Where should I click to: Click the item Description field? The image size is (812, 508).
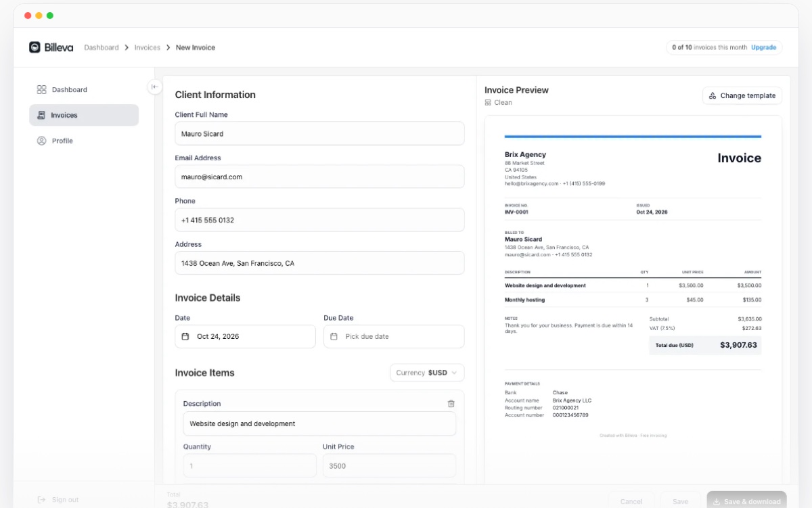[x=319, y=424]
